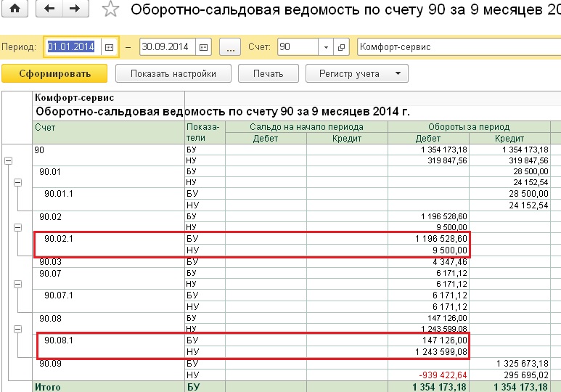
Task: Click the Итого row label
Action: (x=48, y=387)
